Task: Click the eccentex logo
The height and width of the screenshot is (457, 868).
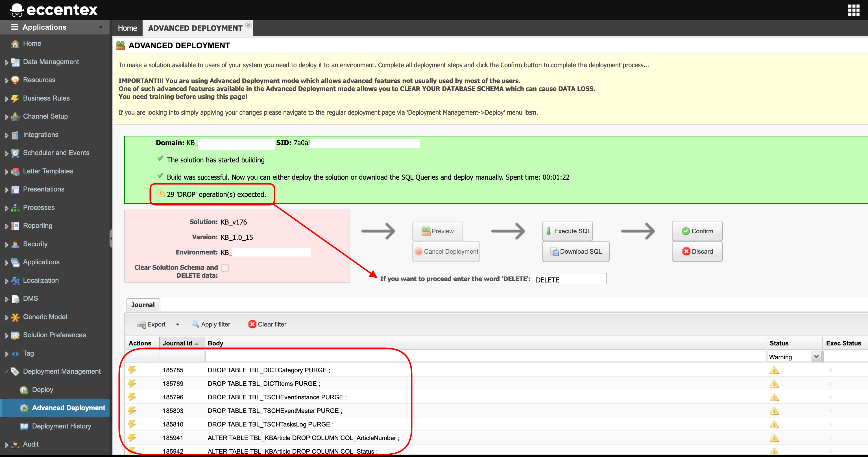Action: point(54,10)
